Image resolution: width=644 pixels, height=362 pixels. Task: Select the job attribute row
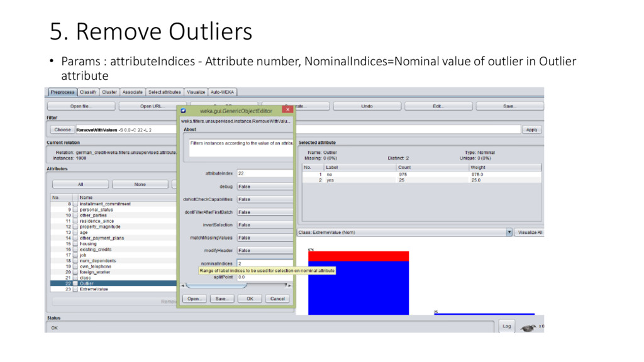pos(114,255)
